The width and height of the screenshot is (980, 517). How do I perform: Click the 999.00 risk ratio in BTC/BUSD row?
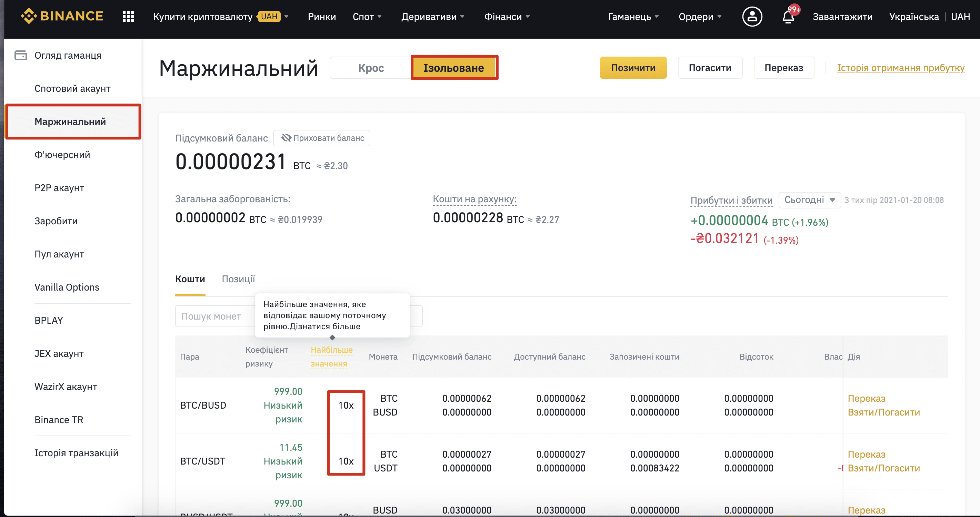pos(288,391)
